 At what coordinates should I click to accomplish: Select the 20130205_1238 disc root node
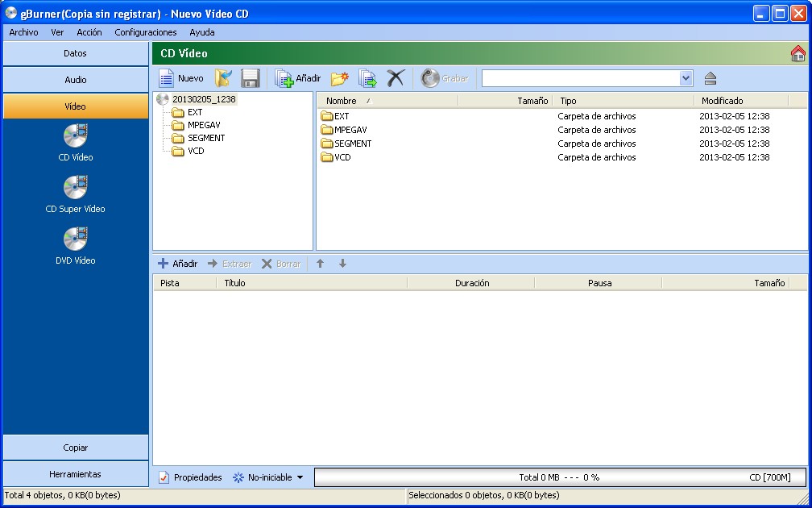204,99
